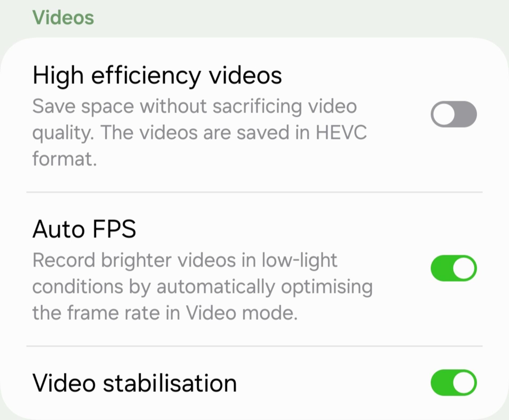The height and width of the screenshot is (420, 509).
Task: Tap the Auto FPS heading text
Action: [x=84, y=229]
